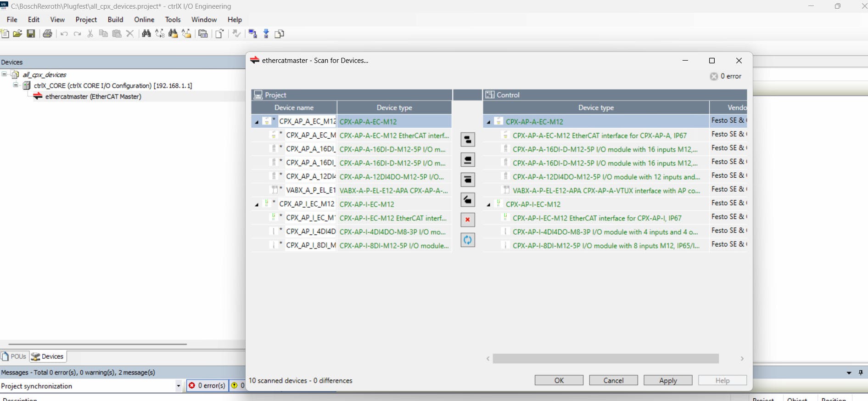868x401 pixels.
Task: Click Cancel in Scan for Devices
Action: [613, 380]
